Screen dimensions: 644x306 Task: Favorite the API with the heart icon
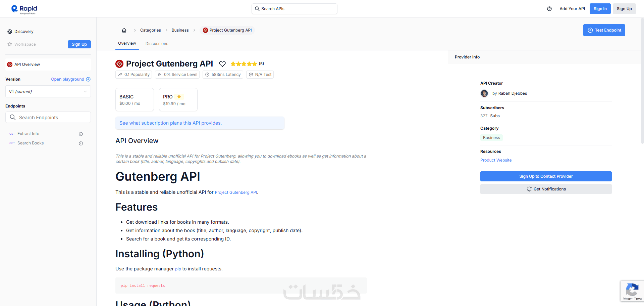click(222, 64)
